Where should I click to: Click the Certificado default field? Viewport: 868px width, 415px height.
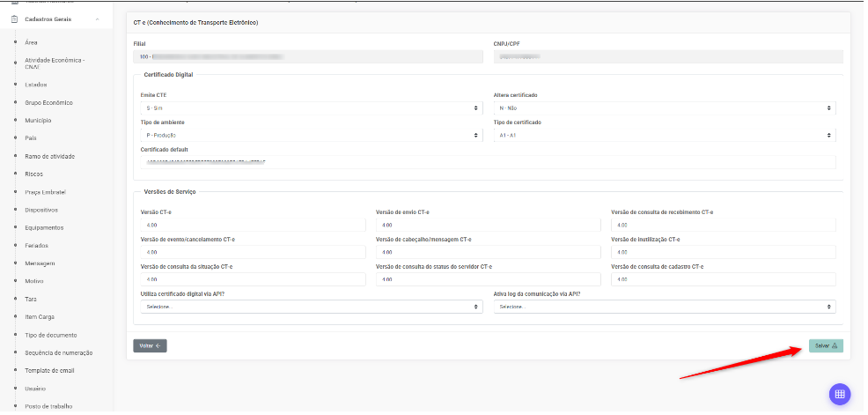(x=489, y=162)
